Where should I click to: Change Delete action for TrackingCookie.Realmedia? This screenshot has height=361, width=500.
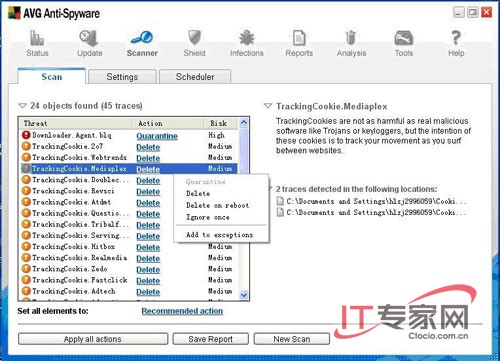coord(148,258)
